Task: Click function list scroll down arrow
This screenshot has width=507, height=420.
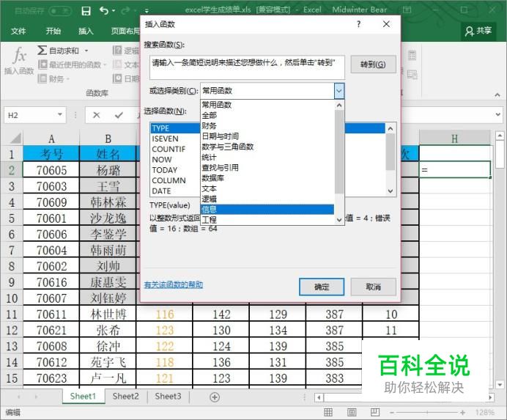Action: tap(391, 191)
